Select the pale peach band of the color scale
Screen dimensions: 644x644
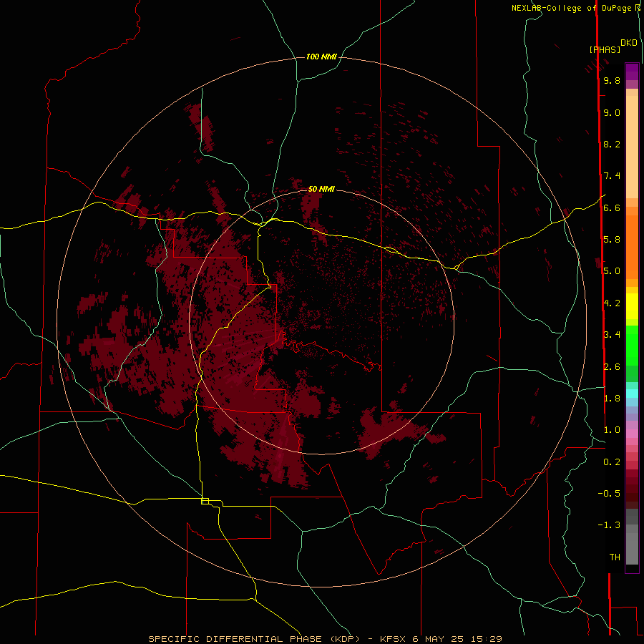pyautogui.click(x=632, y=147)
